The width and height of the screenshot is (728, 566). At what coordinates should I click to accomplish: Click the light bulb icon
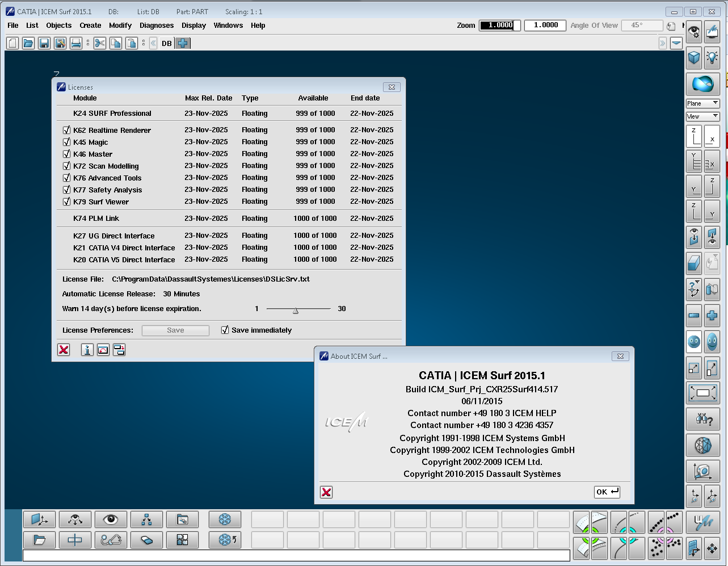click(712, 57)
